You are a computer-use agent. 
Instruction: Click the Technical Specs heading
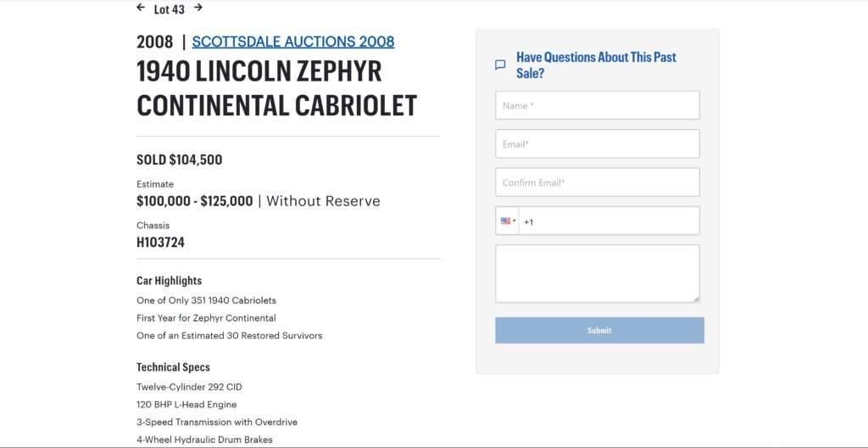pyautogui.click(x=173, y=367)
